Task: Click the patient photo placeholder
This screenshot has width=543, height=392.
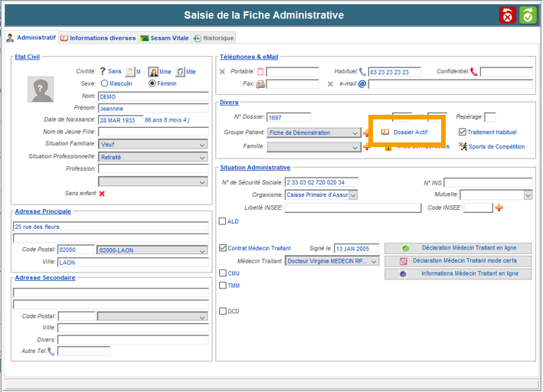Action: coord(41,90)
